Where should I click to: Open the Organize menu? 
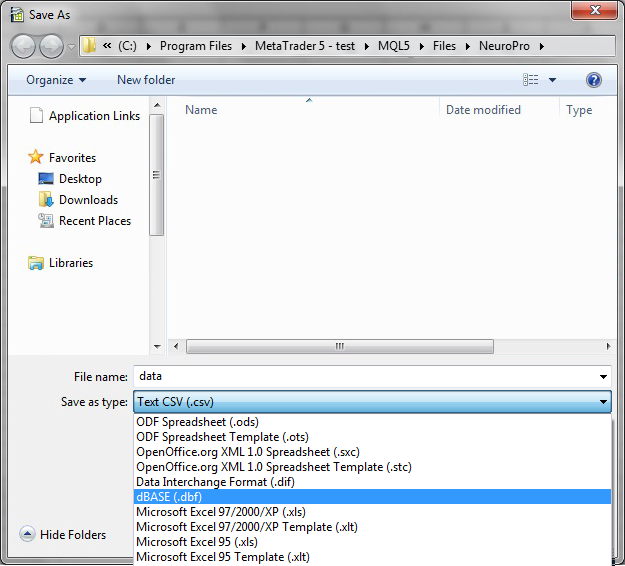tap(56, 80)
